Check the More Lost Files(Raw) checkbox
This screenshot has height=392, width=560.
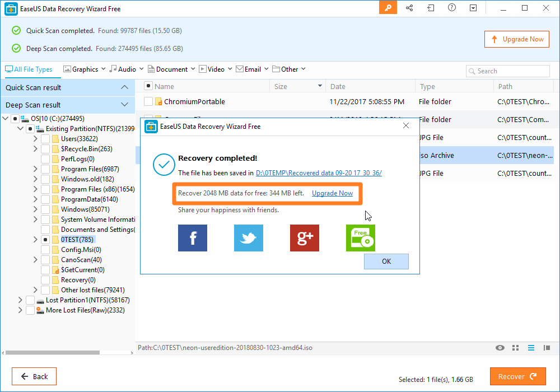[30, 310]
